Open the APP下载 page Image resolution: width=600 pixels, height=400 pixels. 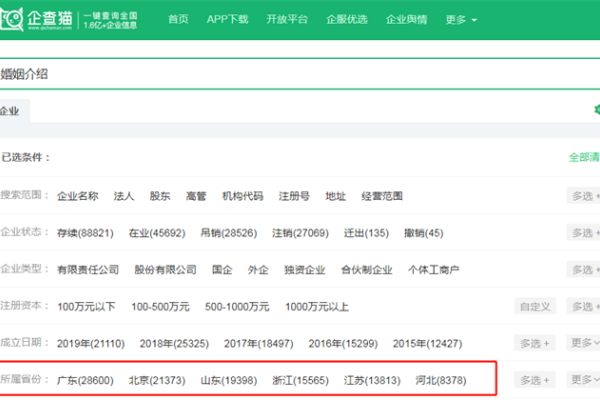tap(227, 19)
